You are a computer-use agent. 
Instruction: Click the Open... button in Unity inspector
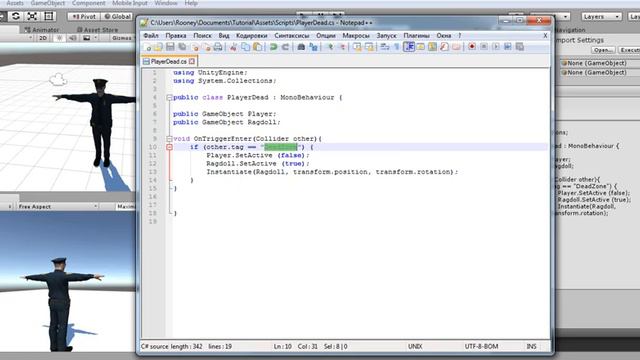[603, 50]
